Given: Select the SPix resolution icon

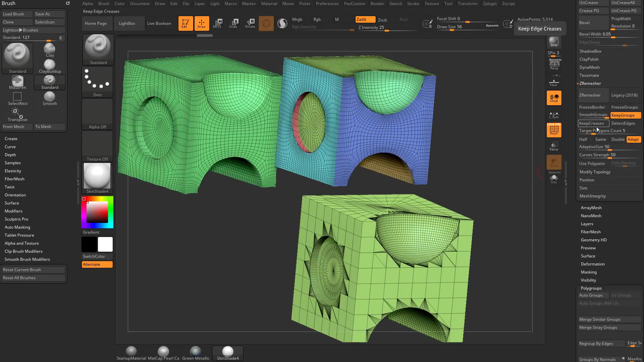Looking at the screenshot, I should coord(554,53).
